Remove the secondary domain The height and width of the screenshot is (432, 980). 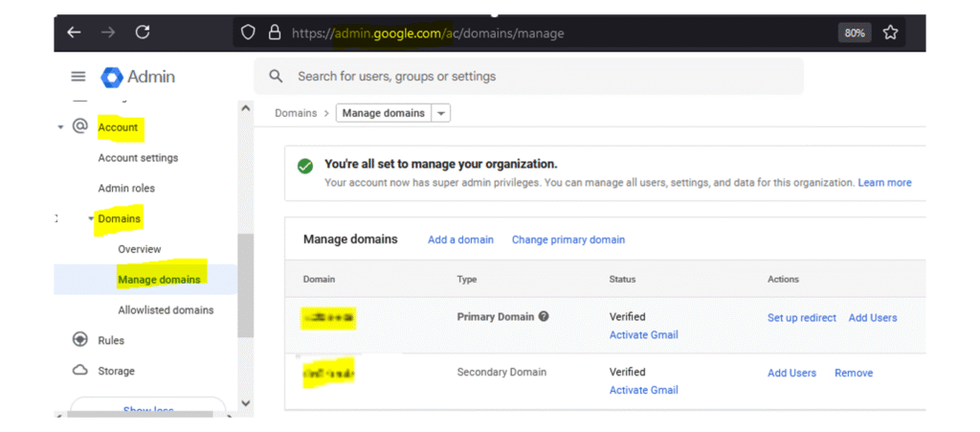coord(853,374)
